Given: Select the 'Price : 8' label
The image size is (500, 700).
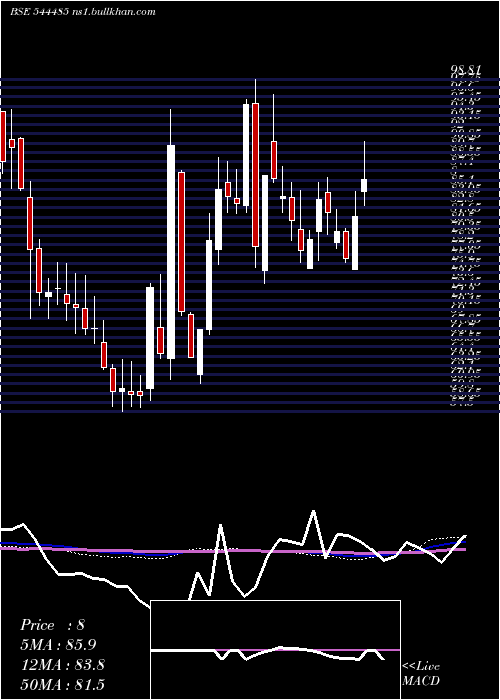Looking at the screenshot, I should click(52, 625).
